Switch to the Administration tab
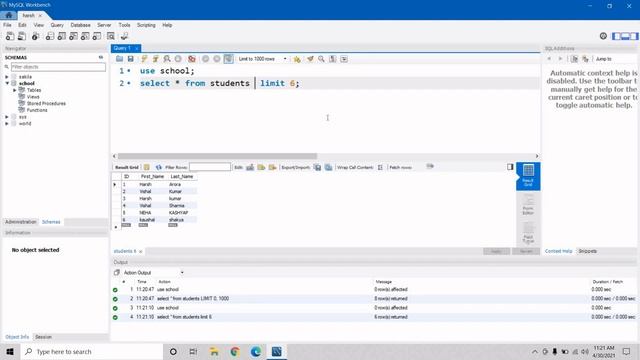 tap(20, 222)
